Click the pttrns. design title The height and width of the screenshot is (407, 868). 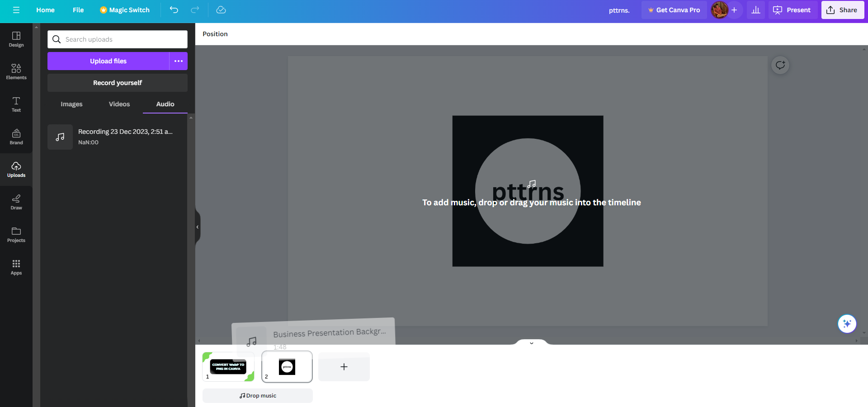[619, 10]
